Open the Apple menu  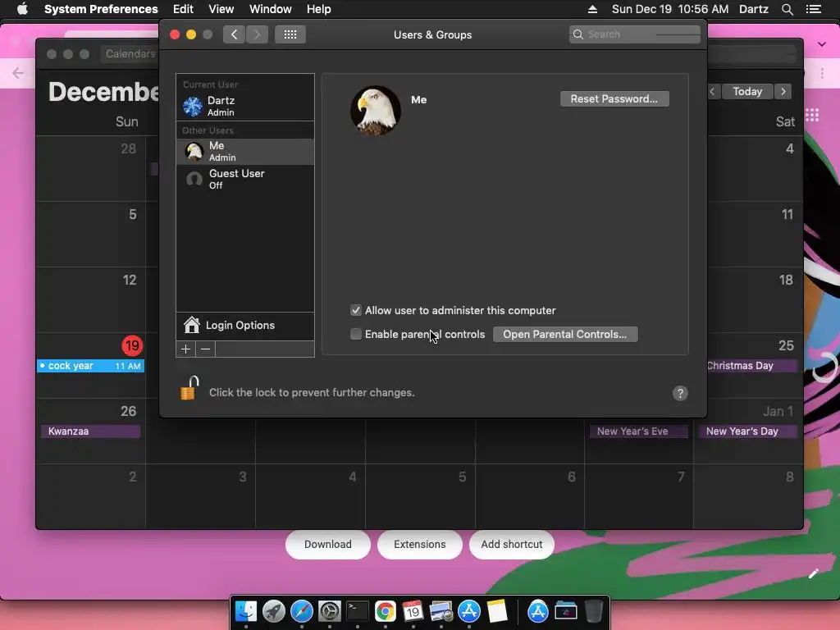(x=22, y=8)
